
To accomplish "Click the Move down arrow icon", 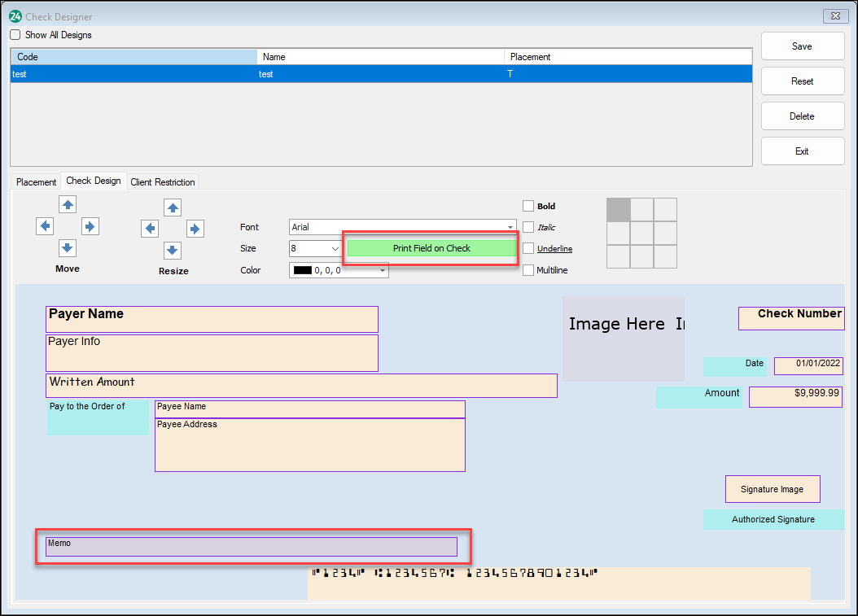I will coord(68,248).
